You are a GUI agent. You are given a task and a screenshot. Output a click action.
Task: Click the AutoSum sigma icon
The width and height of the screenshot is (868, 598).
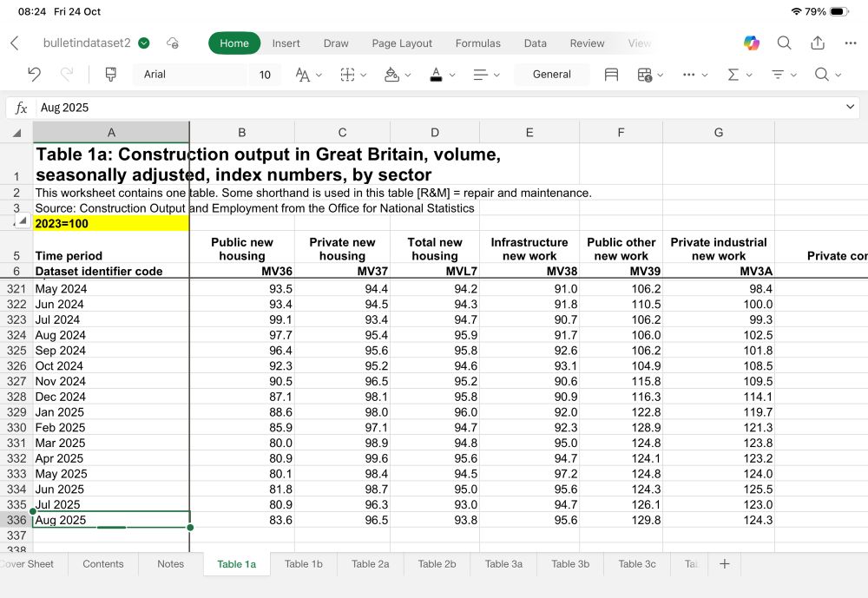coord(733,76)
